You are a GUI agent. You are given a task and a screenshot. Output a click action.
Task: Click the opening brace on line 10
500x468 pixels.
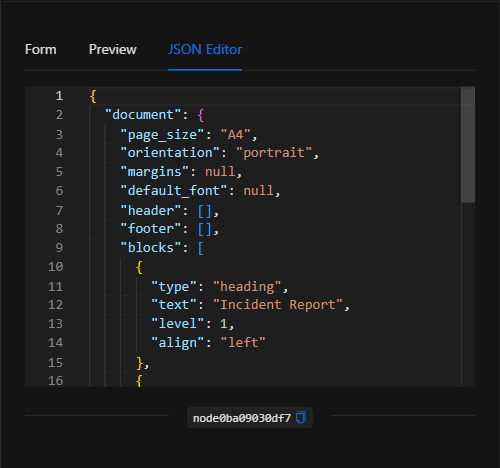tap(139, 267)
